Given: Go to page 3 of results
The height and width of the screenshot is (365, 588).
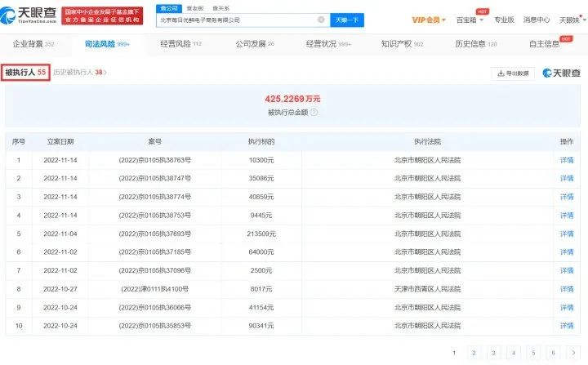Looking at the screenshot, I should point(492,353).
